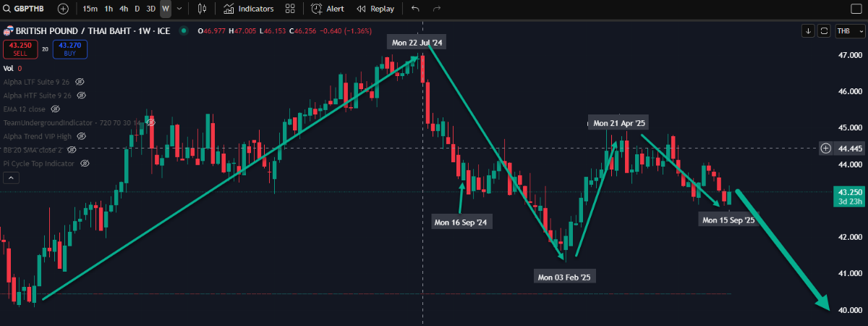Image resolution: width=868 pixels, height=326 pixels.
Task: Open the layout templates grid icon
Action: [290, 9]
